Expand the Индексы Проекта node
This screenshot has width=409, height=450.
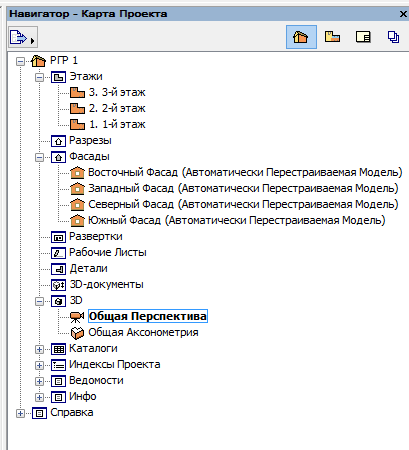(39, 365)
